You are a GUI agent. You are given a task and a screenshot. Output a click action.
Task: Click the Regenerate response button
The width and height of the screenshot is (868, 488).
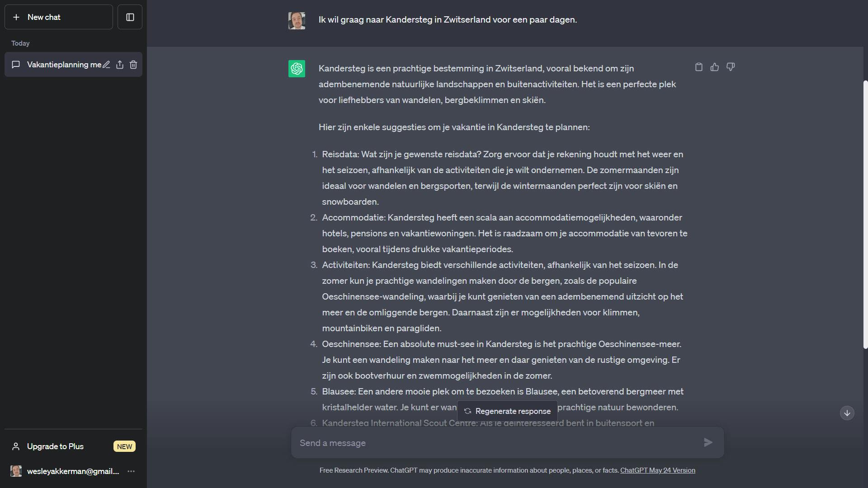click(x=507, y=411)
